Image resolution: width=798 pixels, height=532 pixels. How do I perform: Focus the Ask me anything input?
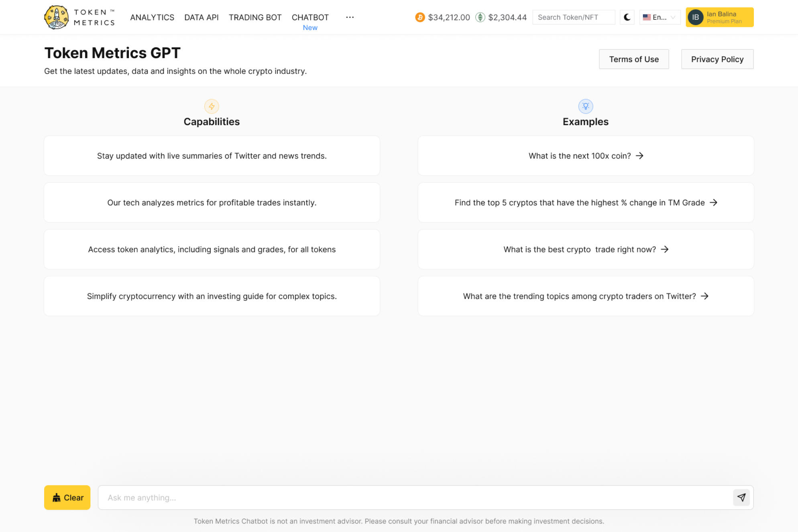(x=413, y=497)
